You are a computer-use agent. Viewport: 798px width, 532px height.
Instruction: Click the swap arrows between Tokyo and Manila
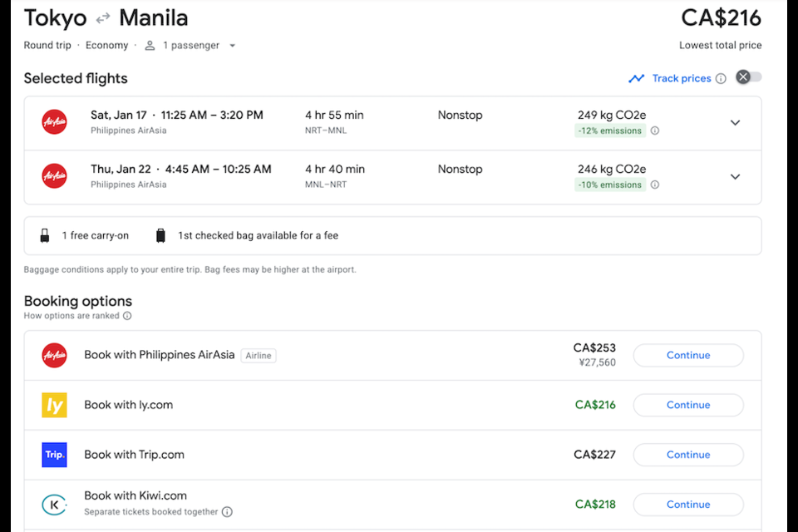point(103,18)
